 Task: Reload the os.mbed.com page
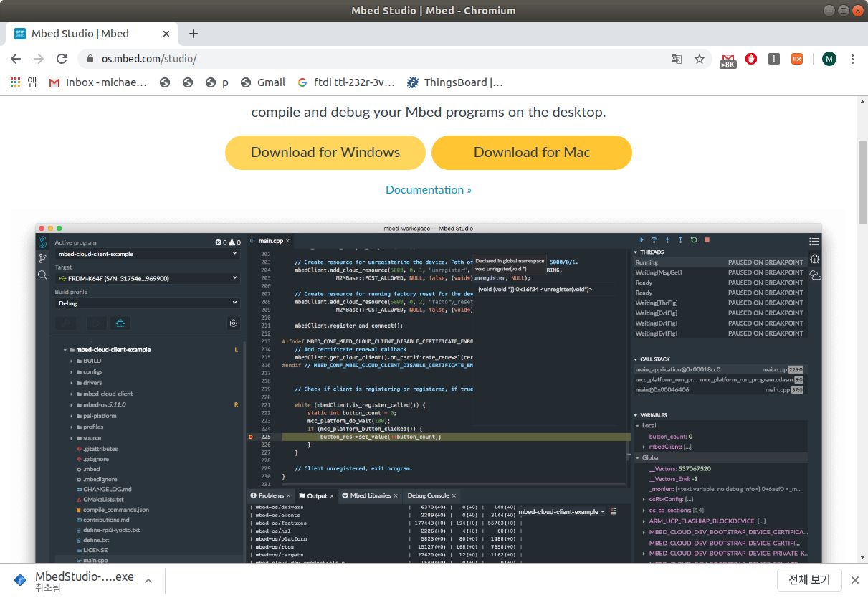tap(62, 59)
